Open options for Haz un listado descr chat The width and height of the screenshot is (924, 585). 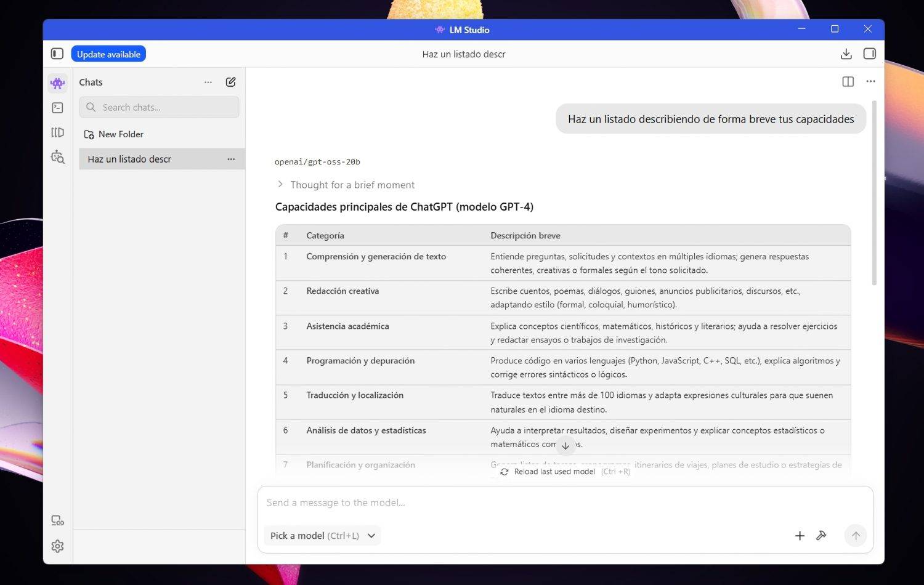tap(231, 159)
